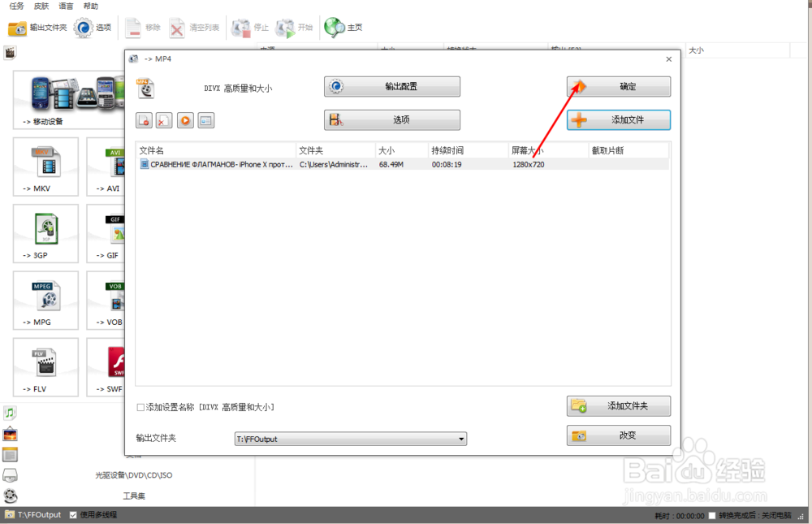
Task: Click the 输出文件夹 toolbar button
Action: pyautogui.click(x=38, y=28)
